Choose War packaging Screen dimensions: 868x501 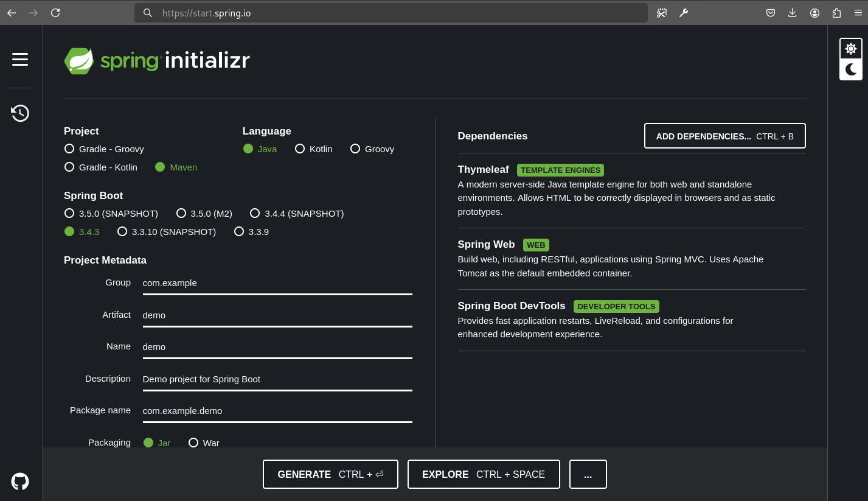tap(204, 443)
